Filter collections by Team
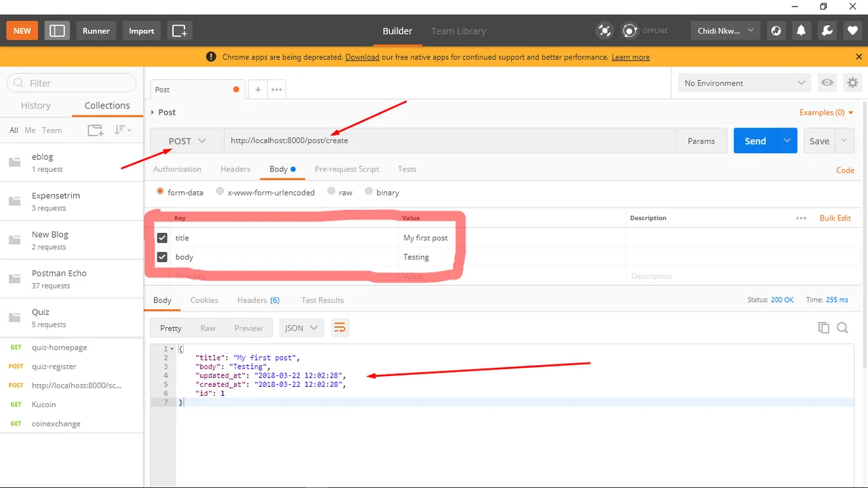Viewport: 868px width, 488px height. pyautogui.click(x=52, y=130)
